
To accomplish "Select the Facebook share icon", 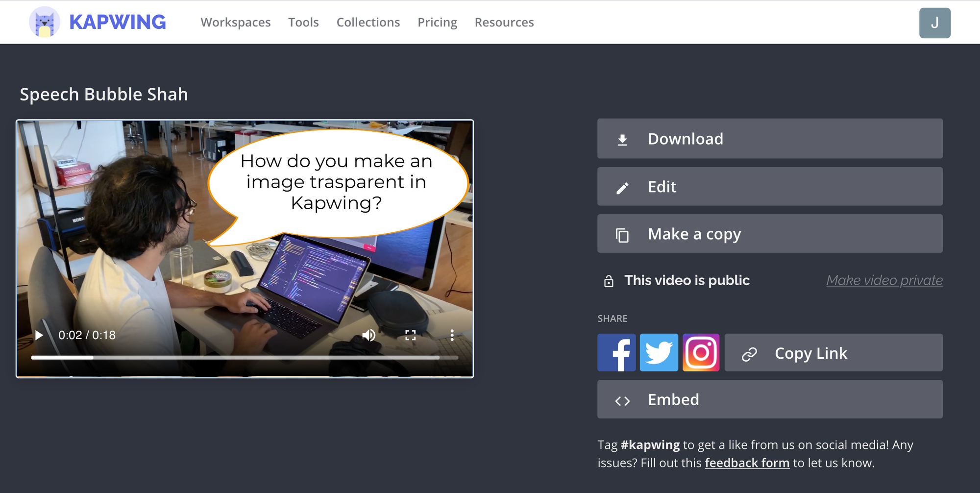I will 616,352.
